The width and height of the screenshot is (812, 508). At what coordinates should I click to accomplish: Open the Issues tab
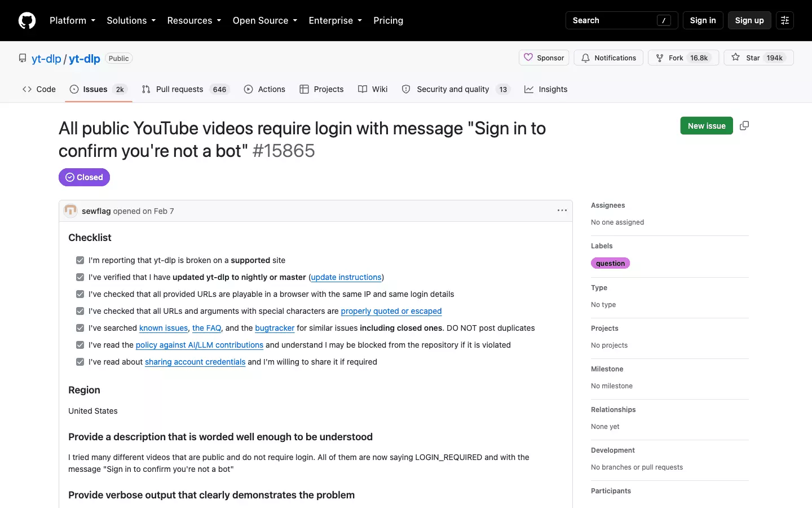[x=99, y=89]
